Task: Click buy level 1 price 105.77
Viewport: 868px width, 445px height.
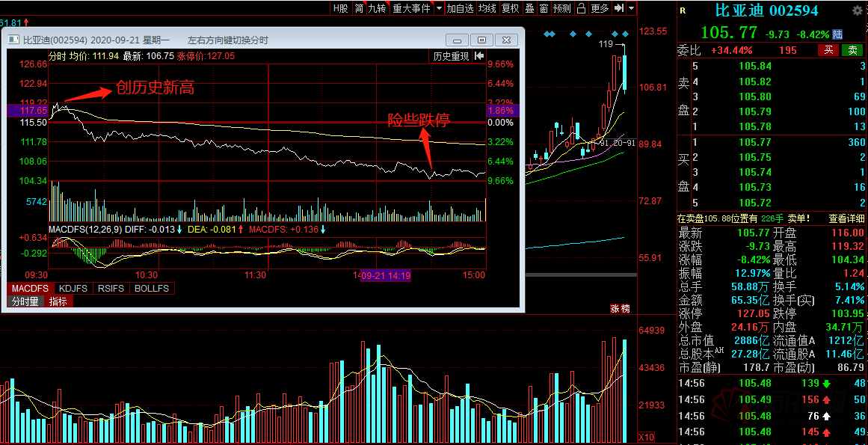Action: (755, 142)
